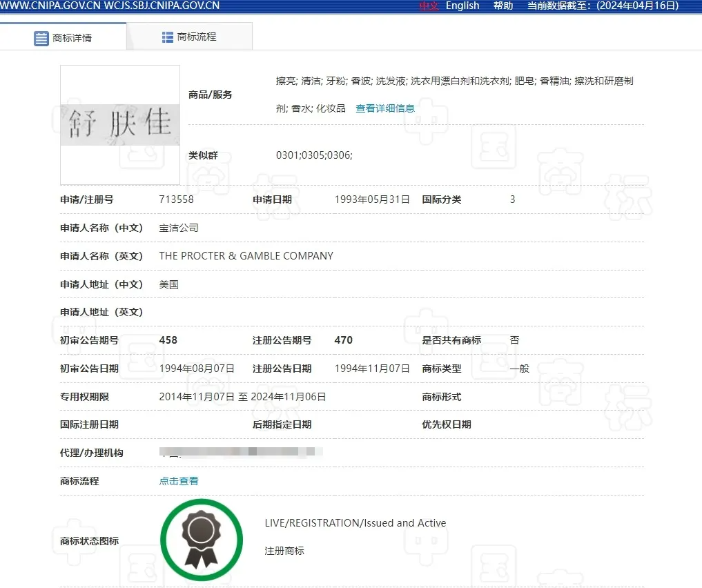The height and width of the screenshot is (588, 702).
Task: Open 查看详细信息 for goods and services
Action: point(385,108)
